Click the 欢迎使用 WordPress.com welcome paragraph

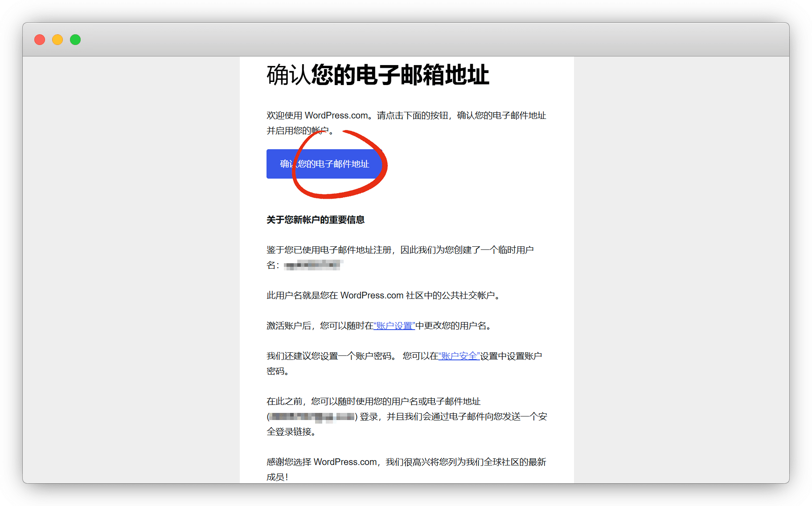(x=406, y=116)
